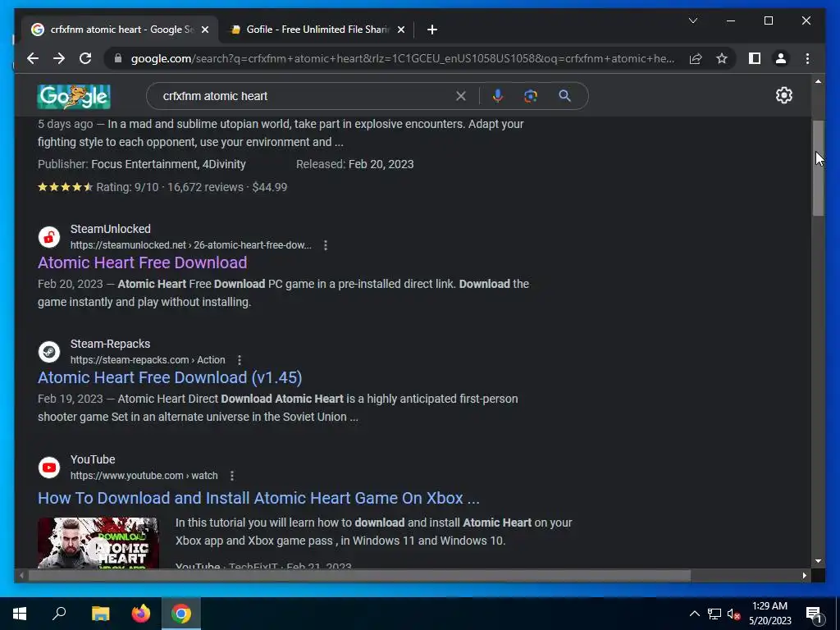Close the crfxfnm atomic heart tab
The image size is (840, 630).
[204, 30]
